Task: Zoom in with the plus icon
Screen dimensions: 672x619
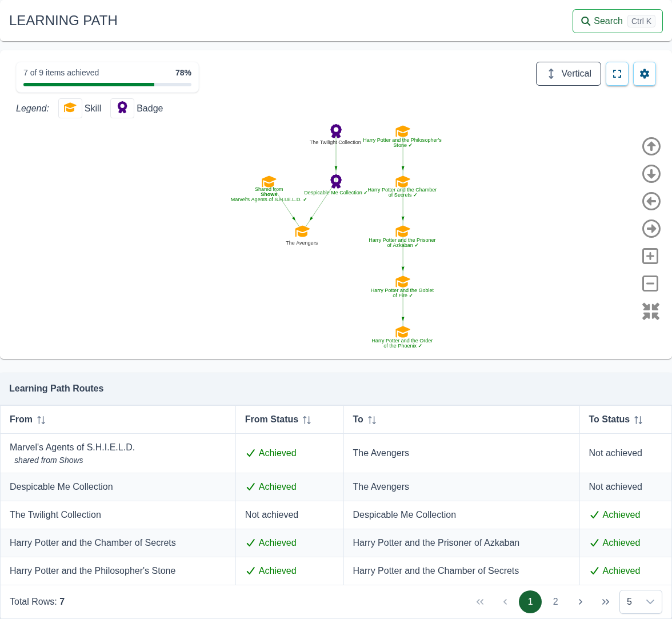Action: click(x=650, y=256)
